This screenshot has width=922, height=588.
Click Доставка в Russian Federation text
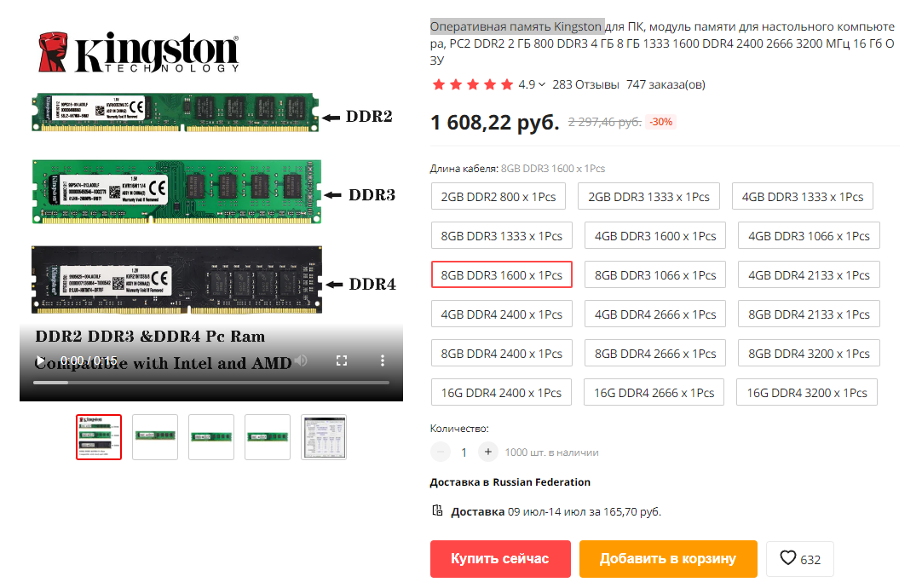(x=510, y=482)
